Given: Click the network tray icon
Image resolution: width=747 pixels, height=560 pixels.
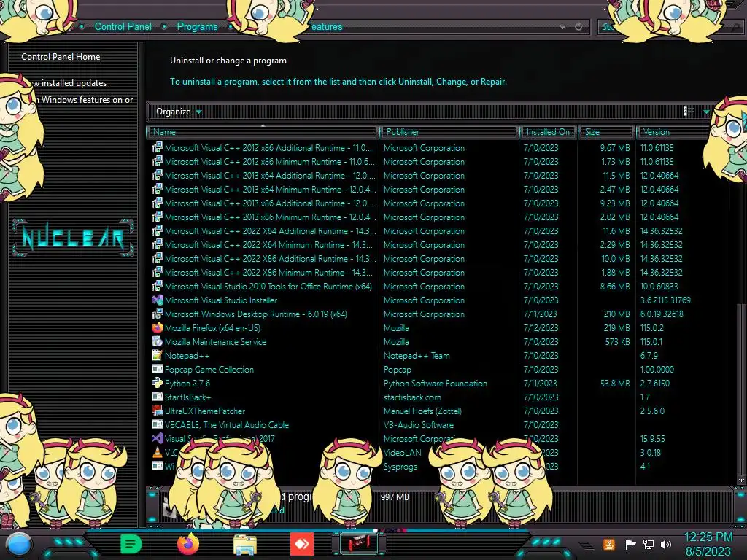Looking at the screenshot, I should click(x=649, y=544).
